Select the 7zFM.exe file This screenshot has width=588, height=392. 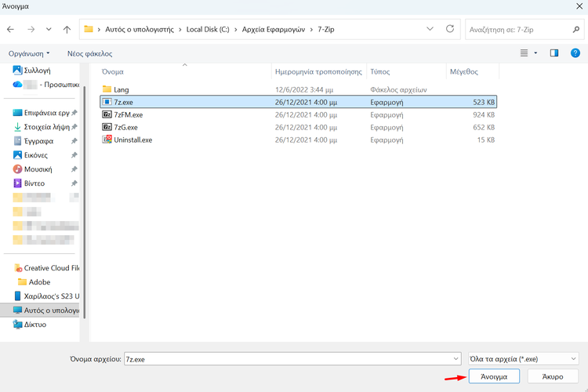coord(128,114)
